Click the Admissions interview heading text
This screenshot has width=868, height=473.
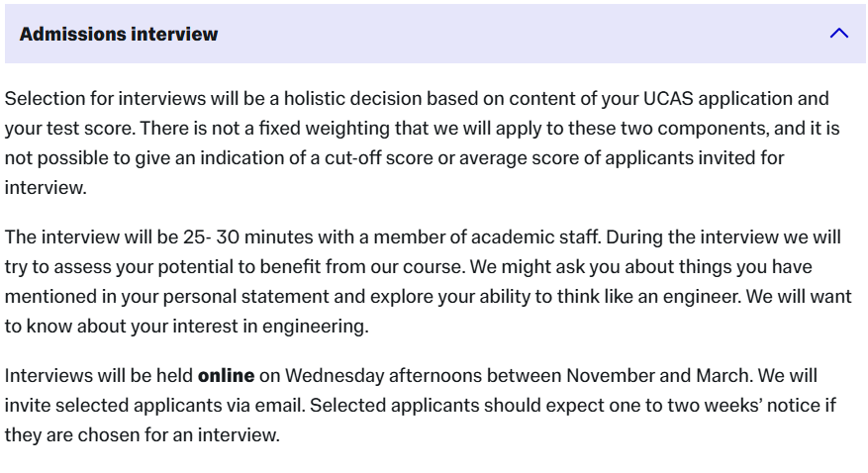pyautogui.click(x=118, y=34)
